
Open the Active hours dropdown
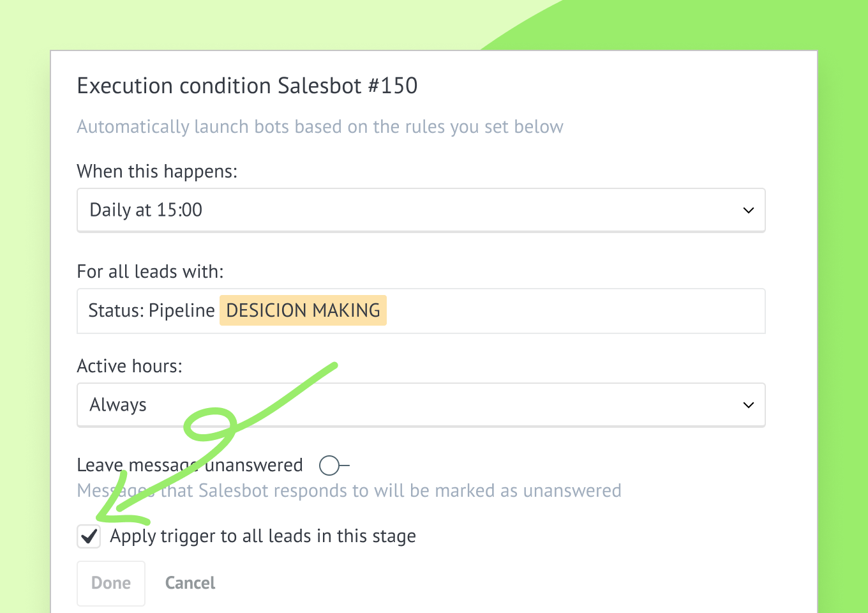[421, 405]
